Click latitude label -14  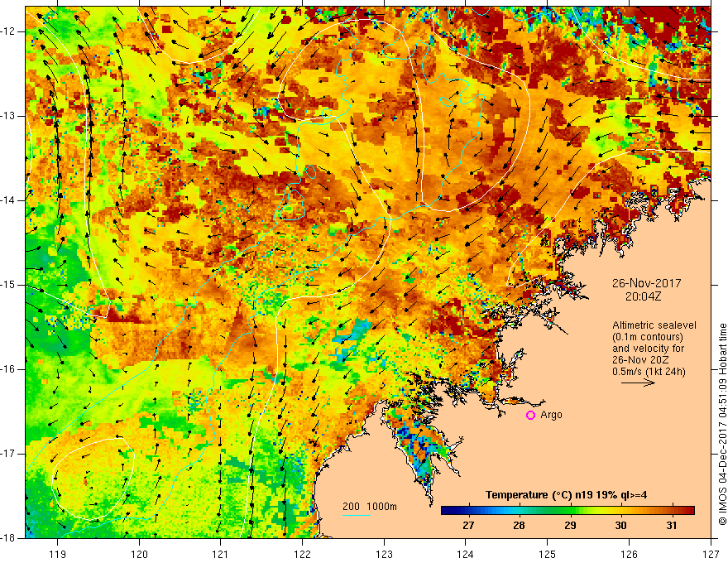(x=9, y=200)
